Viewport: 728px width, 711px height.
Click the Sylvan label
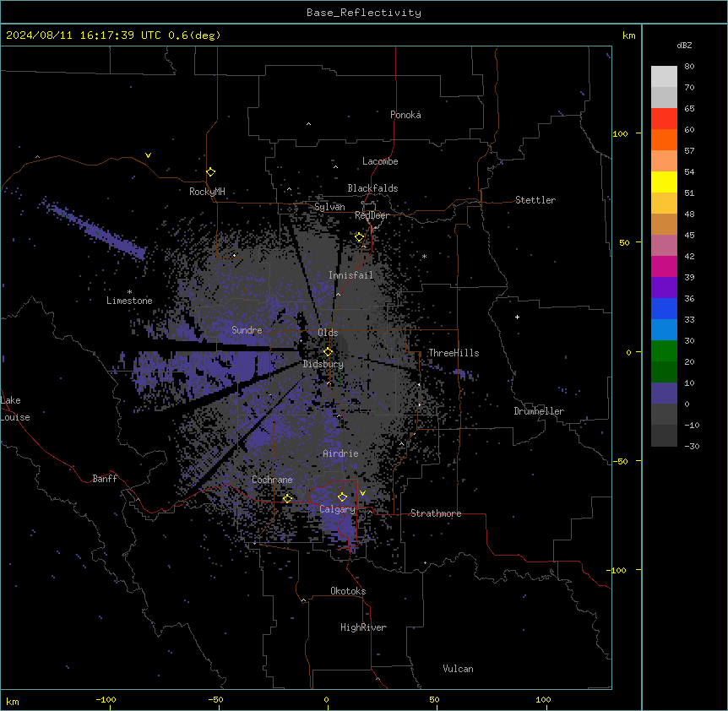pos(329,207)
